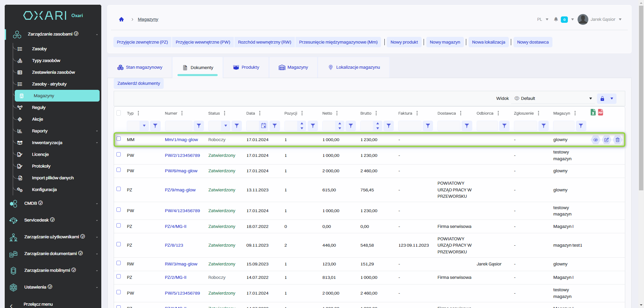Tick the checkbox for PW/2/123456789 row

pyautogui.click(x=119, y=155)
